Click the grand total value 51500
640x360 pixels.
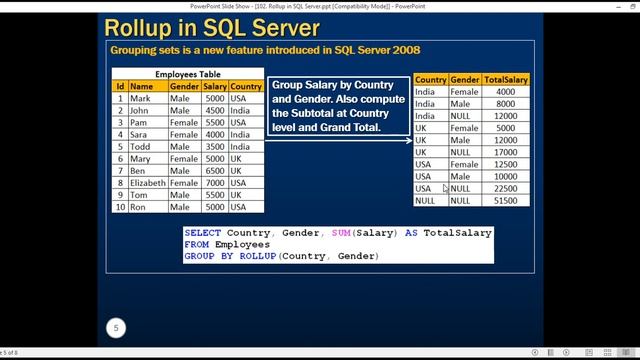click(505, 201)
